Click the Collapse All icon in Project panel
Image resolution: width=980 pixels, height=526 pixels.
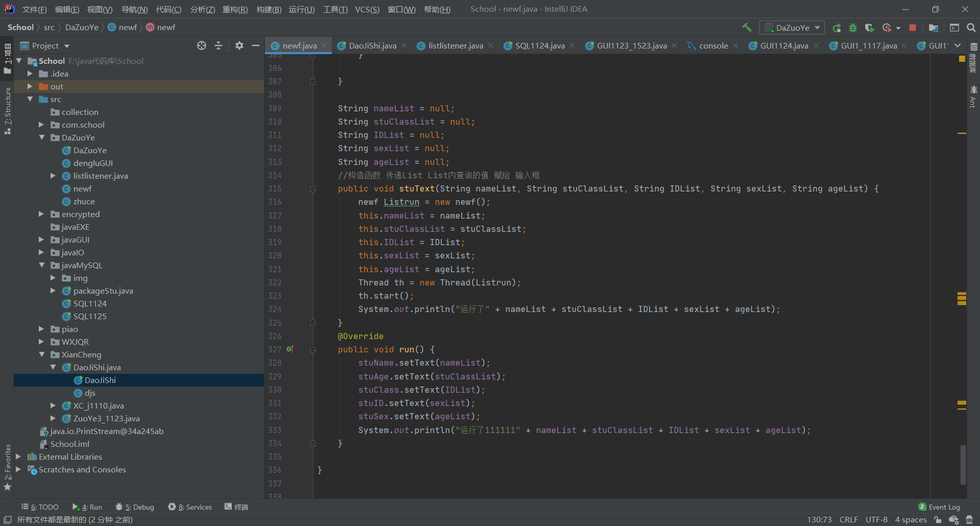coord(218,45)
